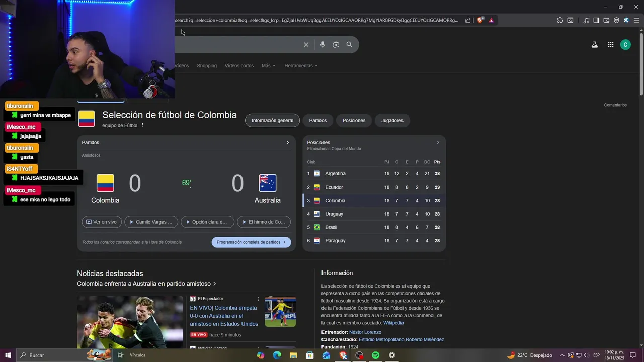Viewport: 644px width, 362px height.
Task: Switch to the Shopping search tab
Action: (x=207, y=66)
